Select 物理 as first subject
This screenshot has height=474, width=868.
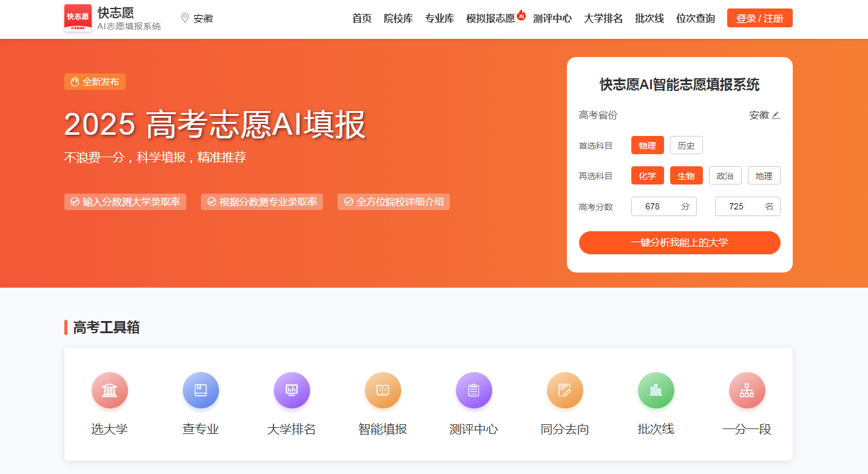[x=648, y=145]
